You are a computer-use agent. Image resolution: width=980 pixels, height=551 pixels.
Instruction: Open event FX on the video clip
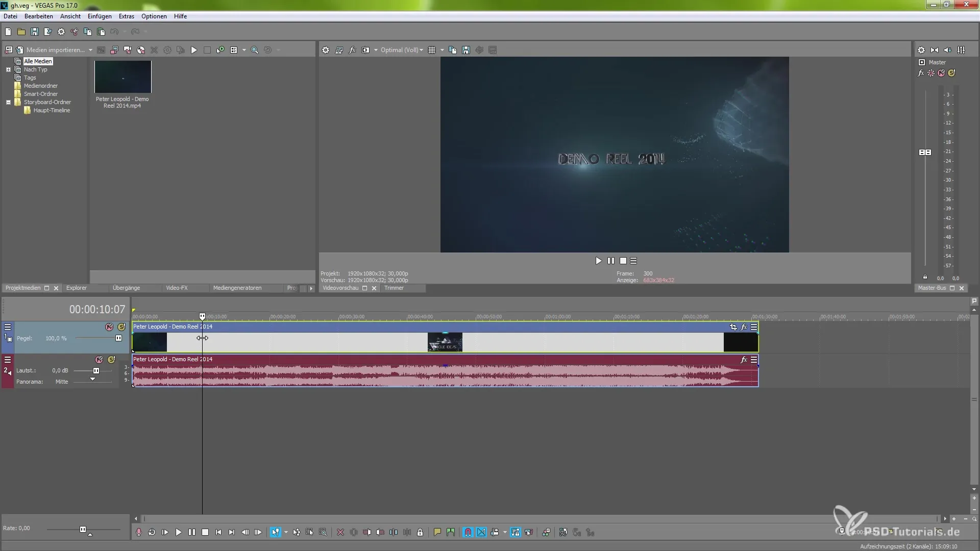[744, 327]
